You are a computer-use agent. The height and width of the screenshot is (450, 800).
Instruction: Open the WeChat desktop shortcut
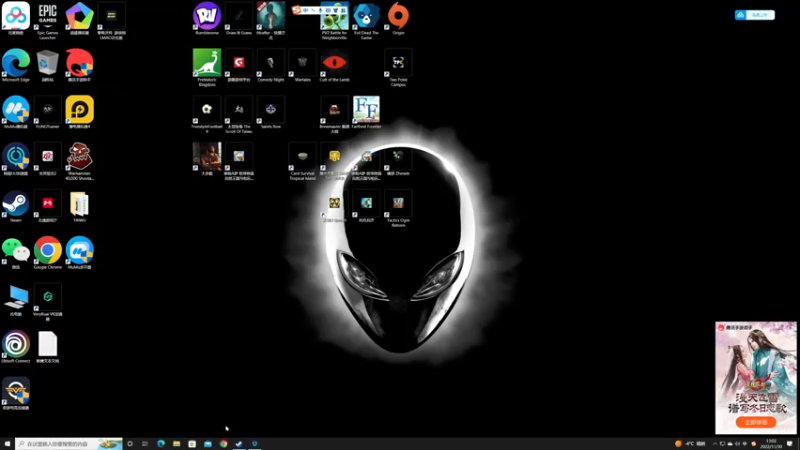16,253
